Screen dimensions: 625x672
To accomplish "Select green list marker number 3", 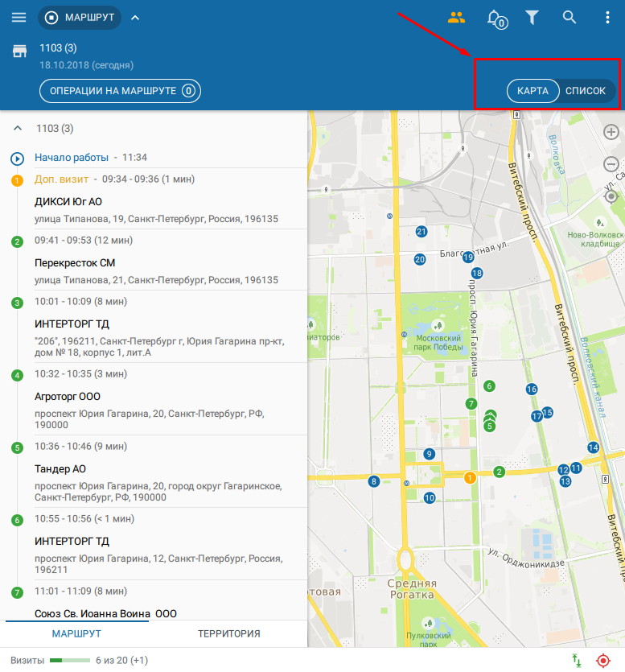I will [17, 303].
